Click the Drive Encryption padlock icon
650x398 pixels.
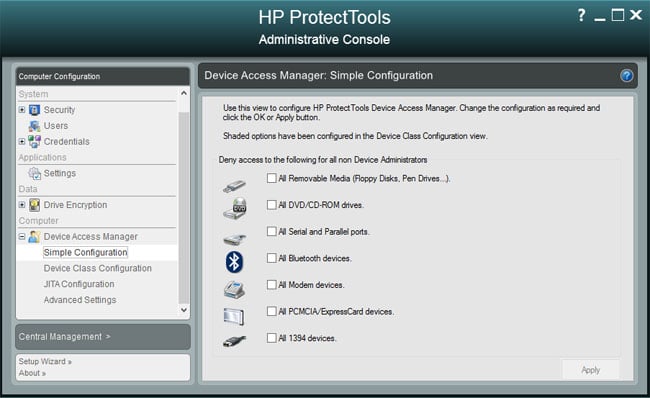[34, 205]
